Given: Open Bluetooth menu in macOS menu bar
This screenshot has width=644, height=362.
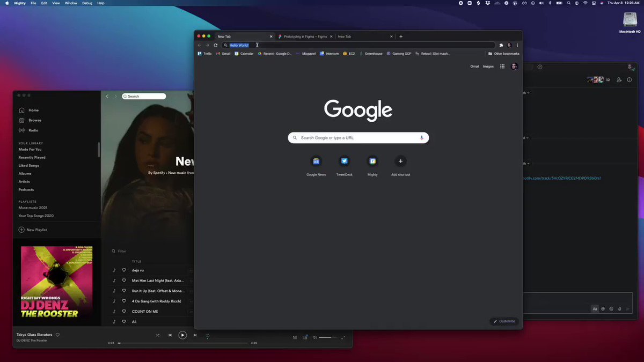Looking at the screenshot, I should click(550, 3).
